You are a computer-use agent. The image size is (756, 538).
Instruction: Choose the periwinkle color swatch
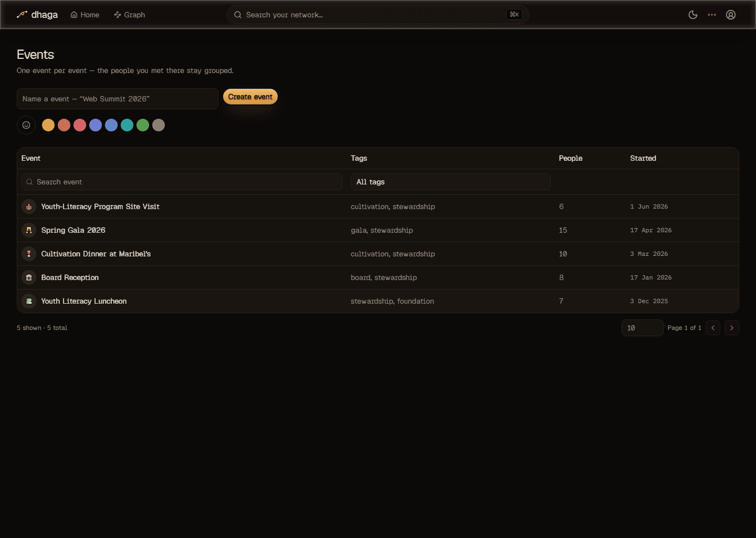point(96,125)
